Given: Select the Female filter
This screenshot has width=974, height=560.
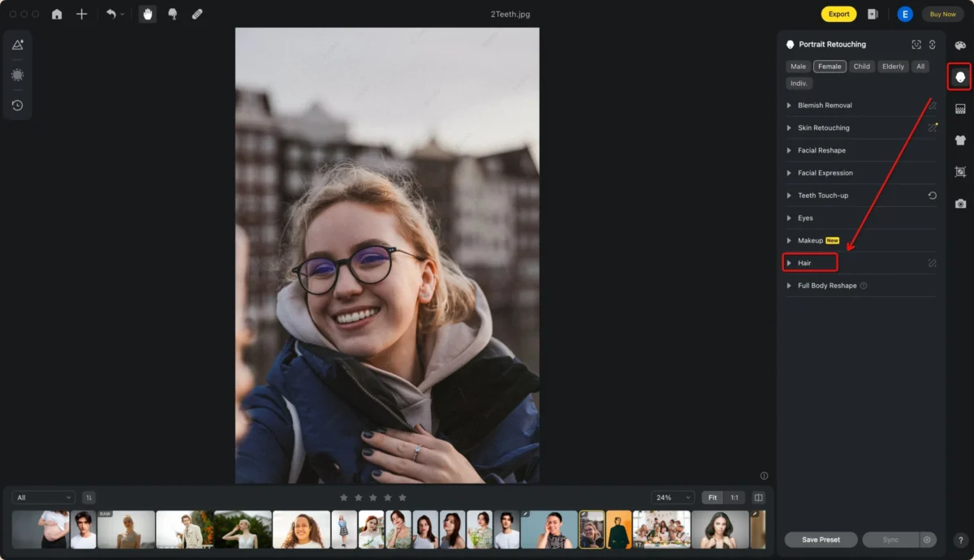Looking at the screenshot, I should [x=830, y=67].
